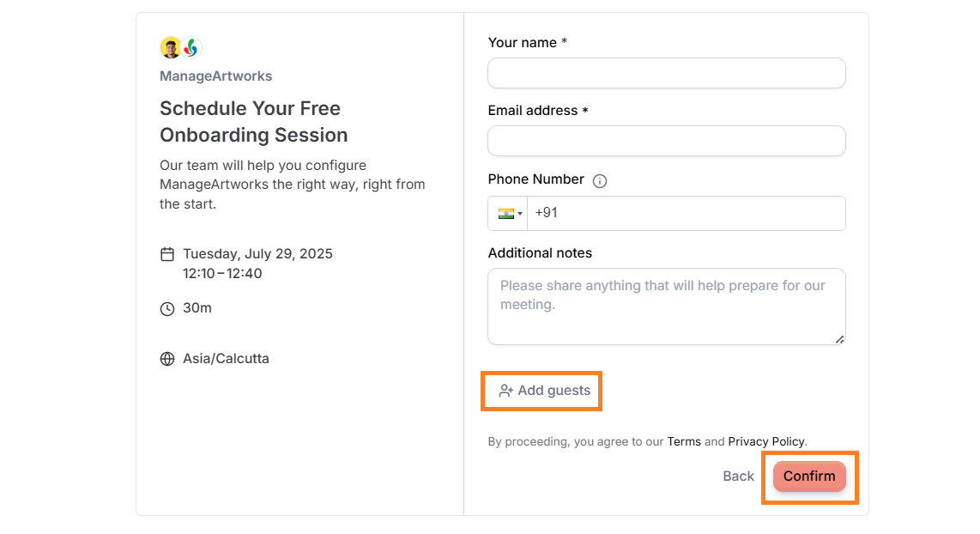Screen dimensions: 980x534
Task: Click the calendar icon beside the date
Action: [167, 254]
